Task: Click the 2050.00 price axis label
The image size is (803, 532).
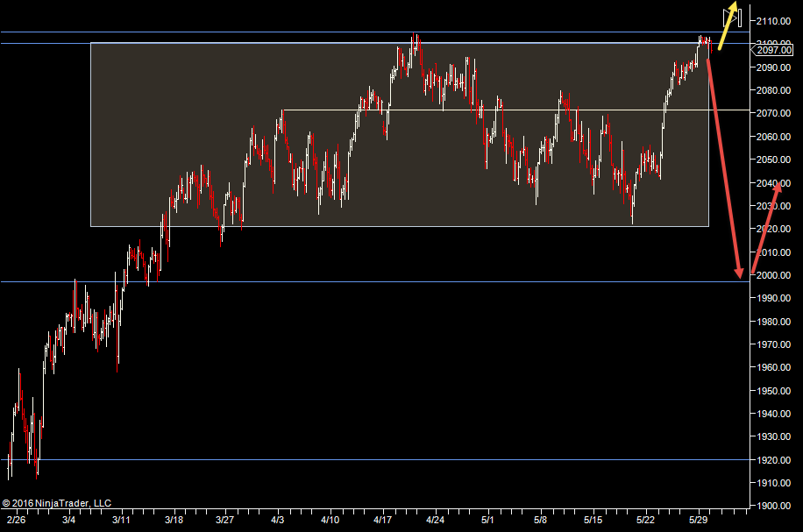Action: [x=777, y=160]
